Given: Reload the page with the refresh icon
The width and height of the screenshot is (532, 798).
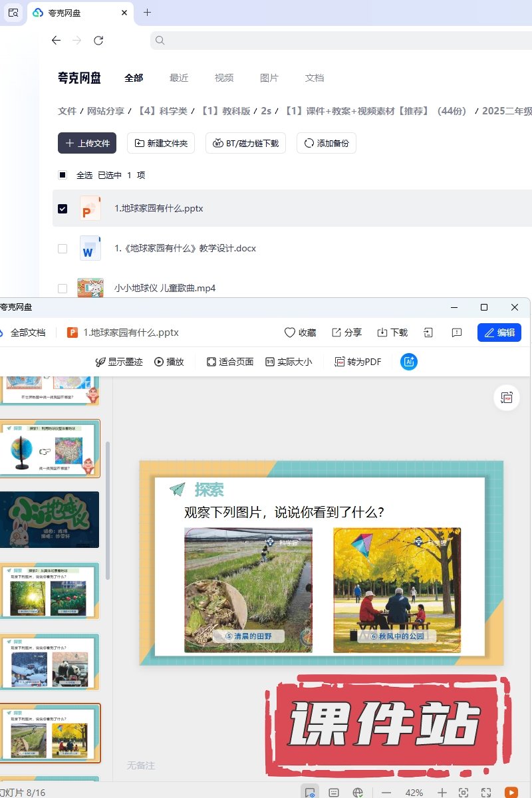Looking at the screenshot, I should (x=98, y=41).
